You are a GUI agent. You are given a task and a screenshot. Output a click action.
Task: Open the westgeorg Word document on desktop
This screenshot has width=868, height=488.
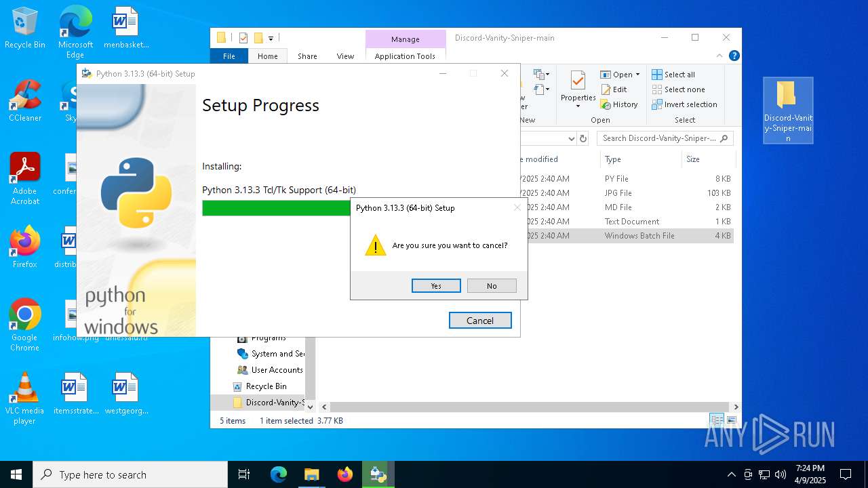(125, 394)
